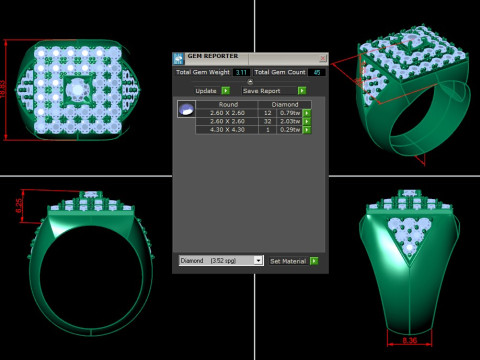
Task: Click the Gem Reporter logo icon
Action: point(179,59)
